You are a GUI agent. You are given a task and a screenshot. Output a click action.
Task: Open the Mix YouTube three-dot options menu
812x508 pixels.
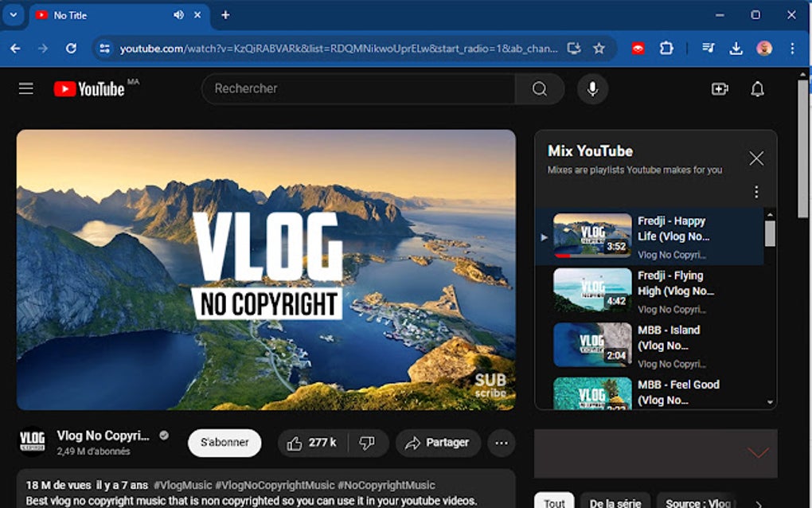point(755,192)
